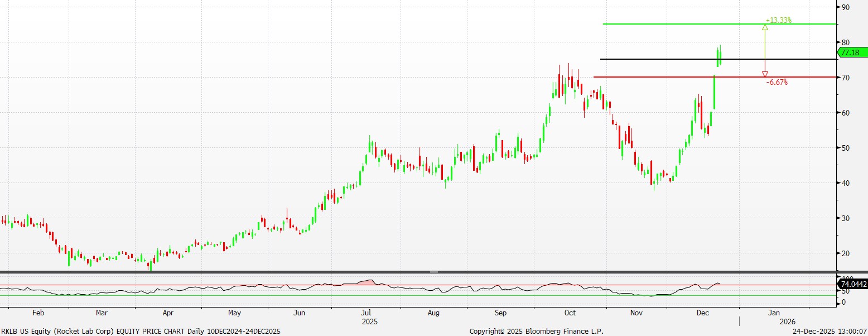Click the red RSI overbought threshold line

point(418,285)
